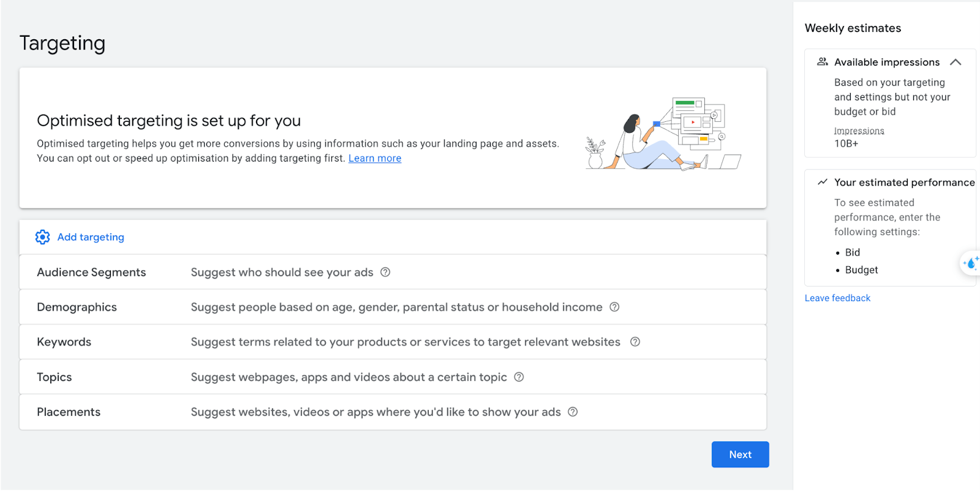Select the Keywords row label
980x491 pixels.
pyautogui.click(x=64, y=342)
